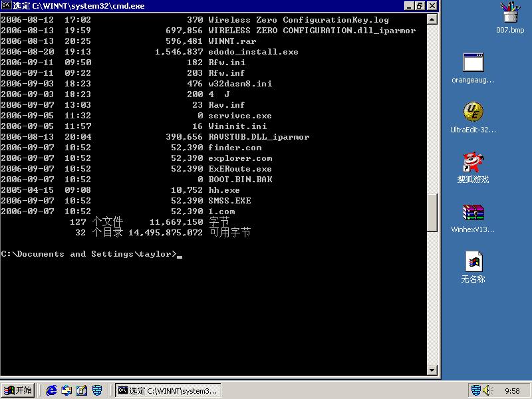Viewport: 532px width, 399px height.
Task: Click the Rfw.inf file entry
Action: (x=226, y=73)
